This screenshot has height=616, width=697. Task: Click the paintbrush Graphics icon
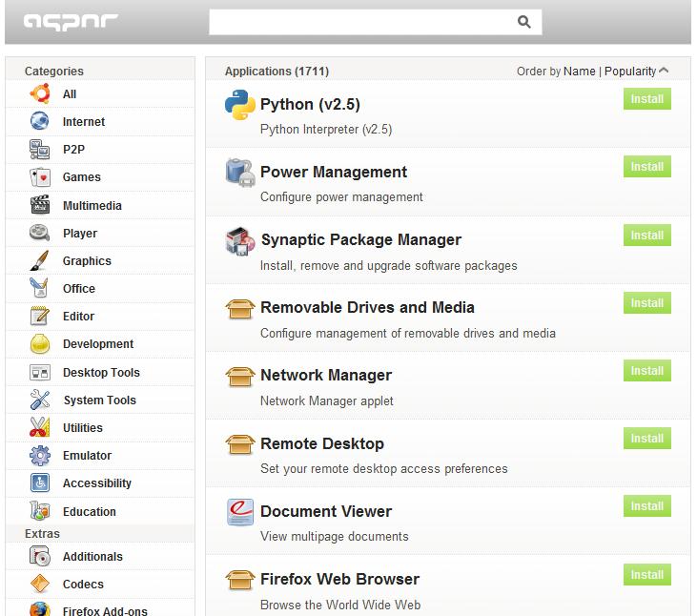point(40,260)
